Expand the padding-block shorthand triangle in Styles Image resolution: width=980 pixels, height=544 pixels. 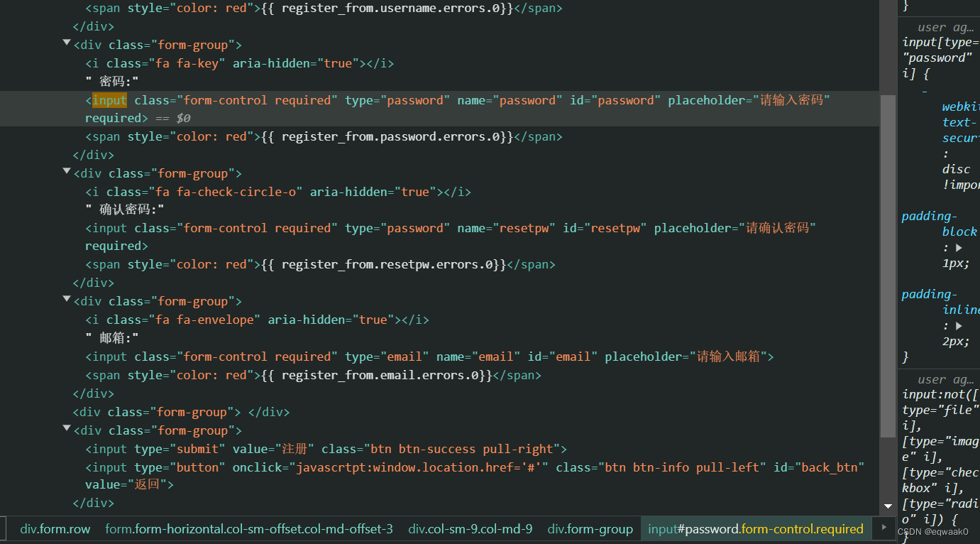[959, 248]
